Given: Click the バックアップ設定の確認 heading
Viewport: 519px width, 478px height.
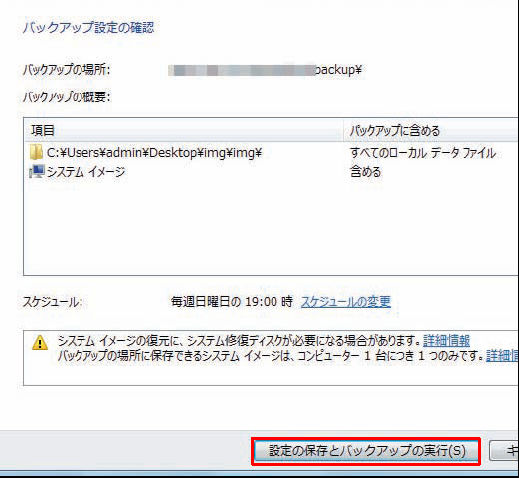Looking at the screenshot, I should pyautogui.click(x=88, y=27).
